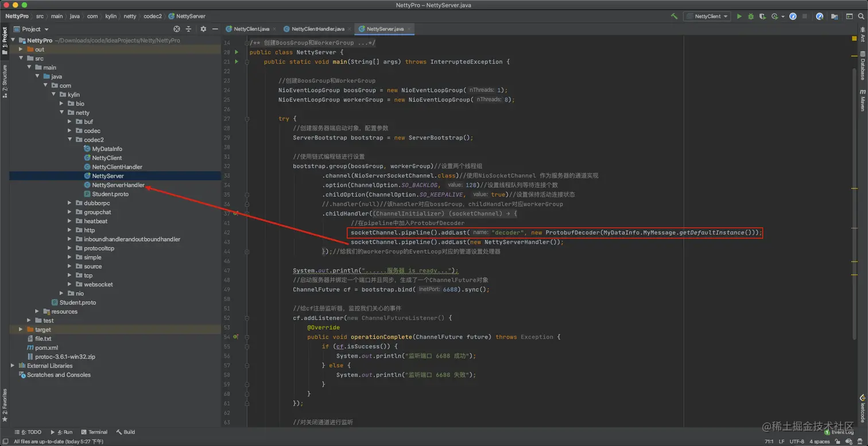Toggle the Ant tool window button

(862, 34)
